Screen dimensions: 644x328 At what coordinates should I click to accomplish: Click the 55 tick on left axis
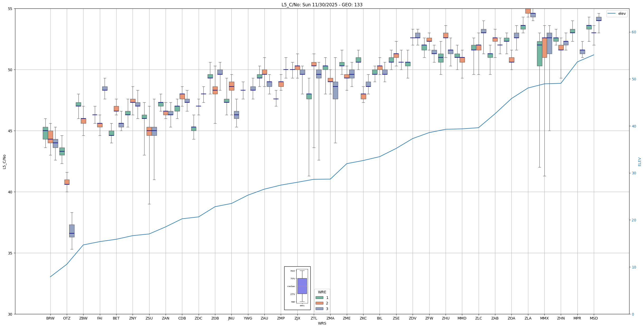coord(10,9)
